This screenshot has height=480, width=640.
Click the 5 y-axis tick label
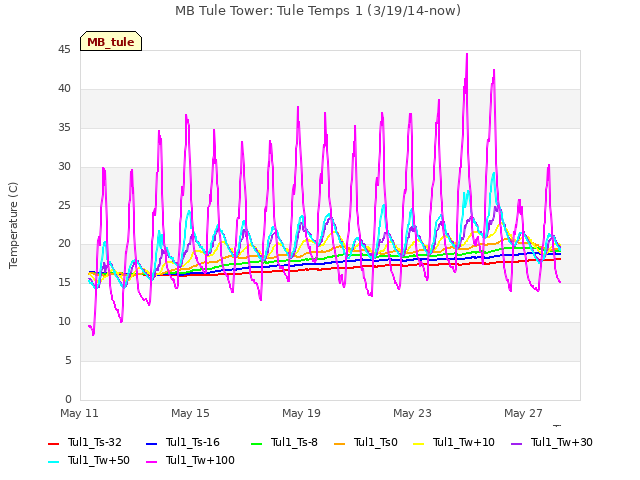[x=68, y=360]
